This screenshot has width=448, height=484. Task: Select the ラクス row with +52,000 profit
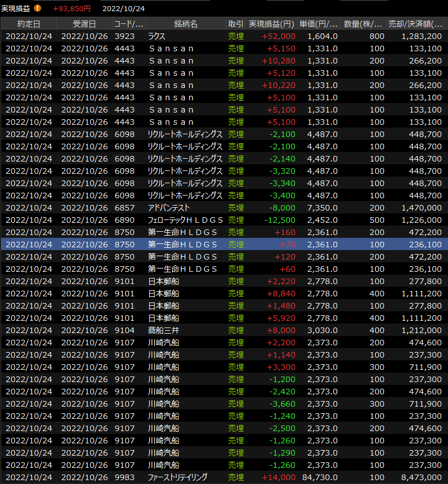223,36
